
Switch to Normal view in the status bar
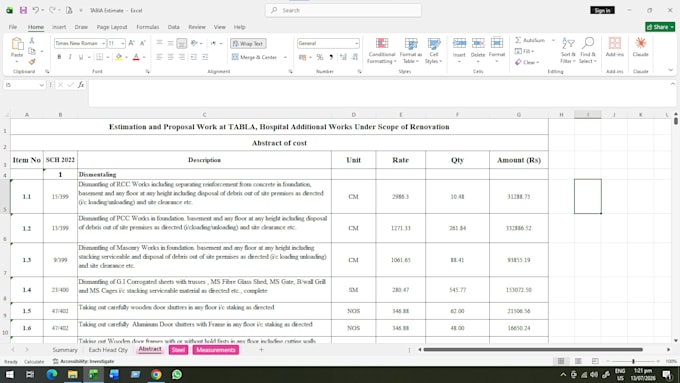561,361
